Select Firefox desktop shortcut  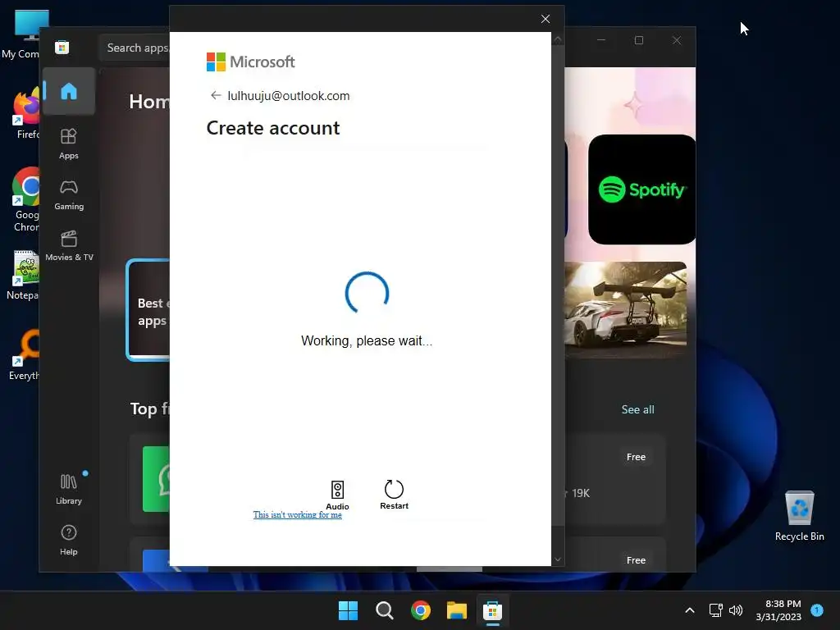[x=25, y=114]
